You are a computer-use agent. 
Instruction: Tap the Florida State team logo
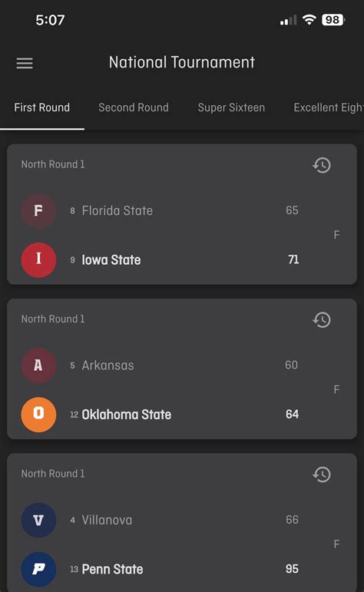38,210
